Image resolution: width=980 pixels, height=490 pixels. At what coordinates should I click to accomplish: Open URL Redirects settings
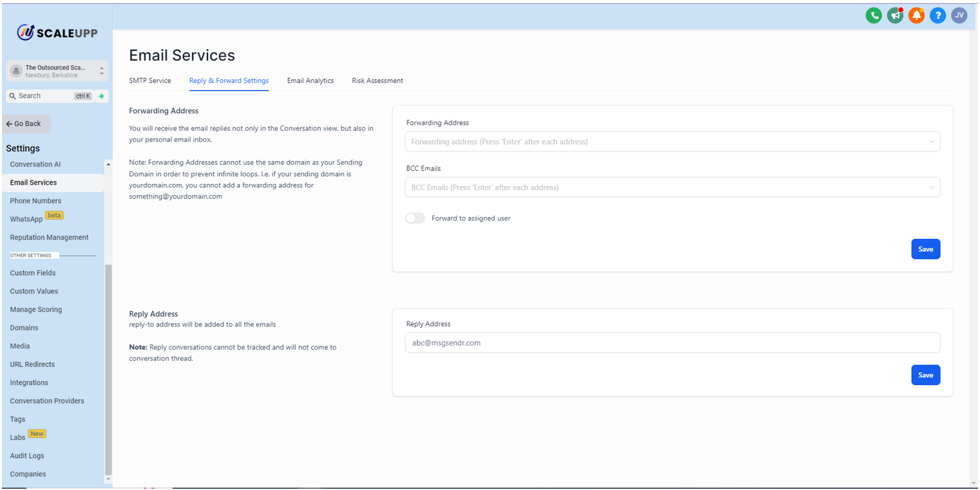click(x=32, y=364)
